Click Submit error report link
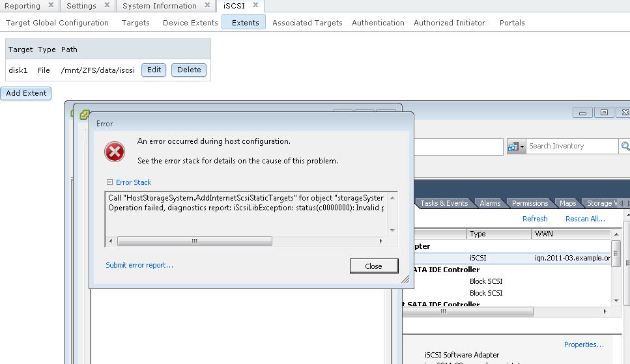 [x=139, y=265]
